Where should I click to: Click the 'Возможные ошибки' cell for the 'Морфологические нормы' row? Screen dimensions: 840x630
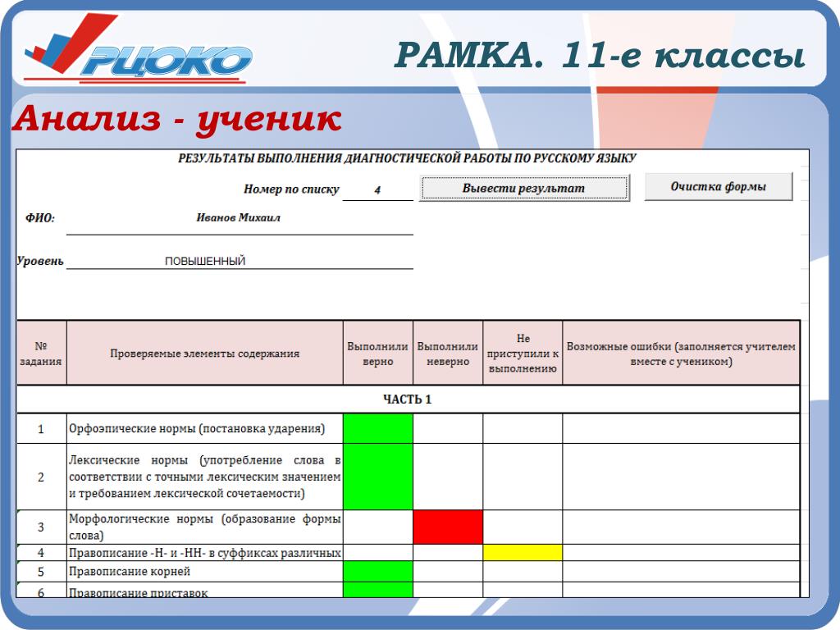pos(681,527)
